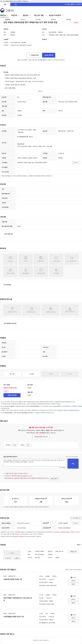Switch to the 기업 user tab
Image resolution: width=82 pixels, height=644 pixels.
click(x=15, y=5)
